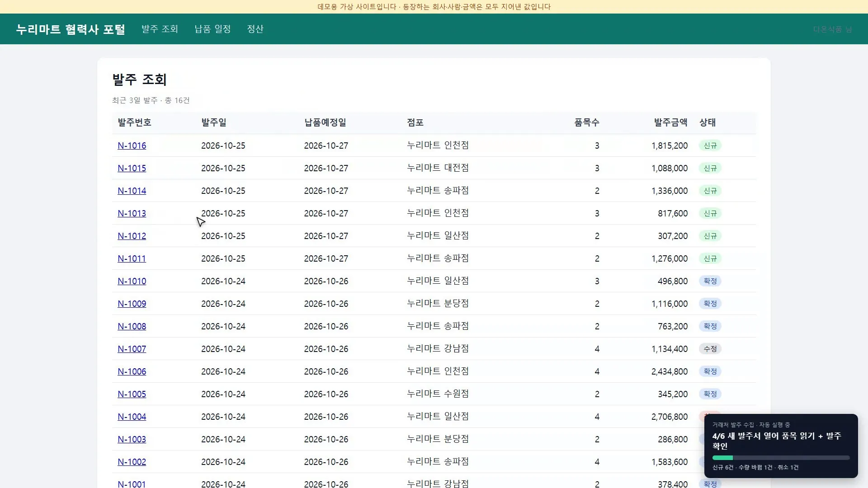Screen dimensions: 868x488
Task: Open order link N-1007
Action: (x=132, y=349)
